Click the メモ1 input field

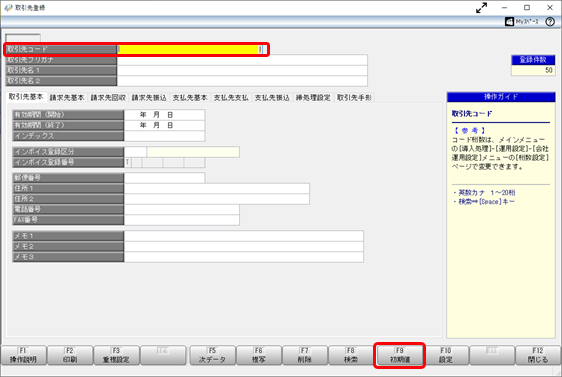244,236
